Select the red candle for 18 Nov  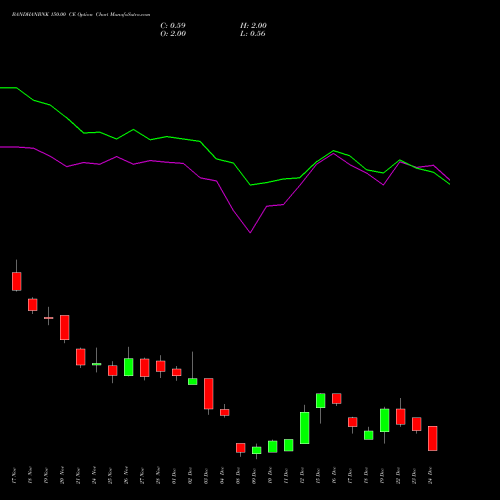click(33, 305)
